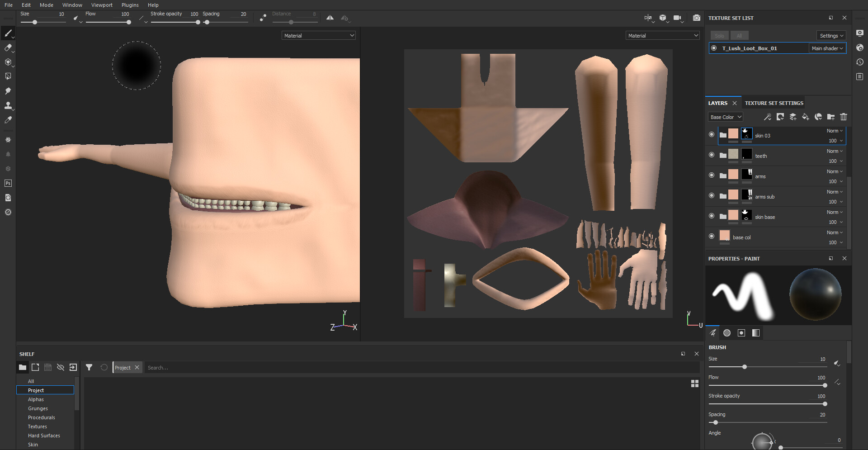Toggle solo view for the teeth layer
This screenshot has width=868, height=450.
[x=712, y=155]
